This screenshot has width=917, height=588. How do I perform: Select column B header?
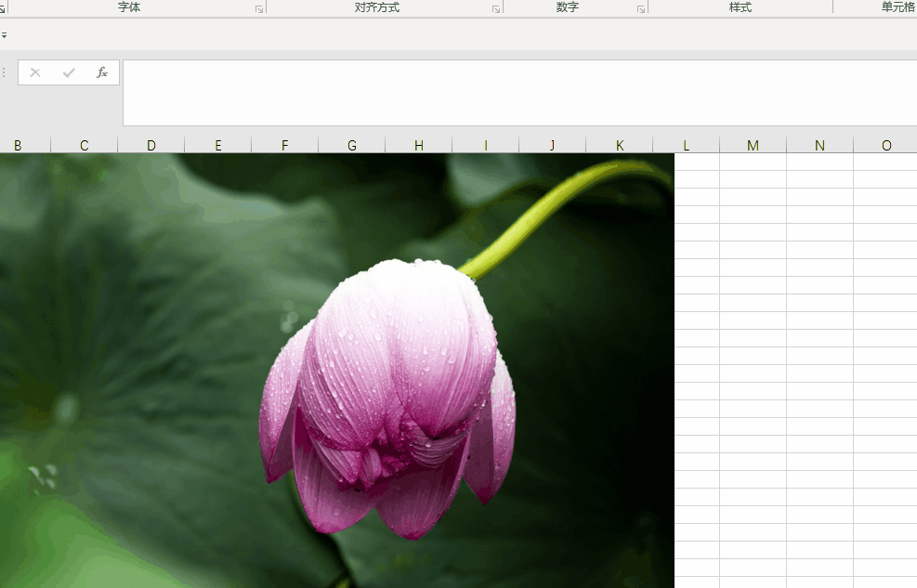(18, 145)
